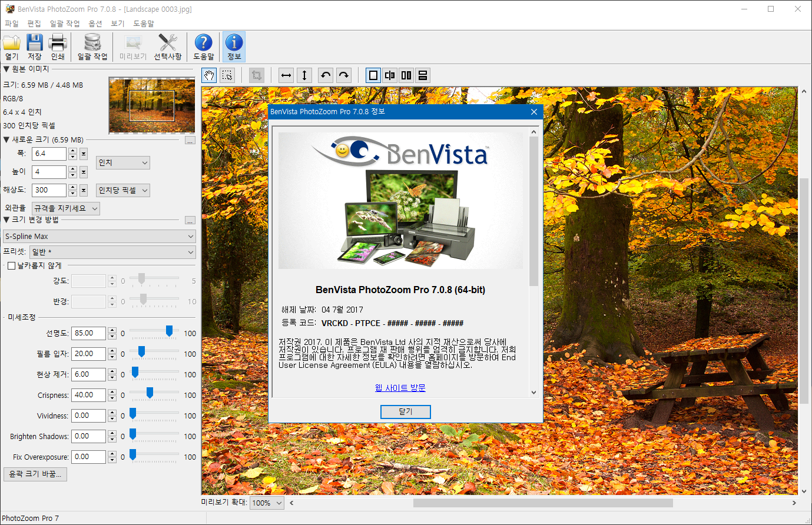Click the 인쇄 (Print) printer icon
Screen dimensions: 812x525
click(58, 46)
